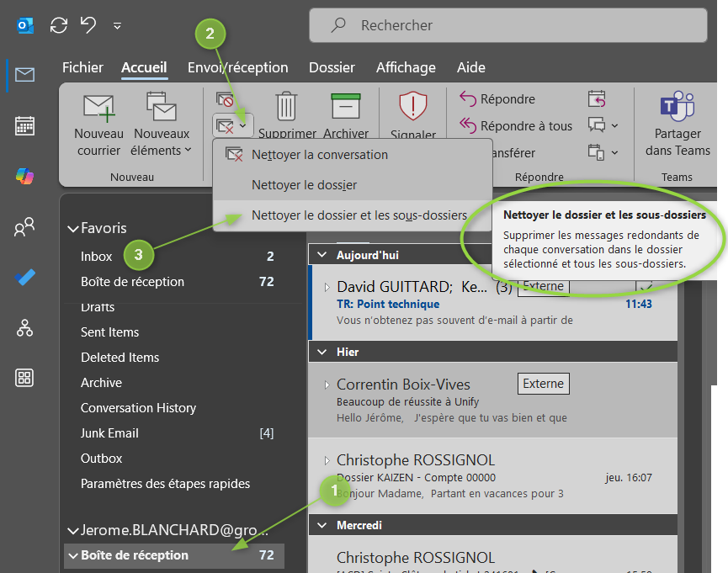Image resolution: width=728 pixels, height=573 pixels.
Task: Click the Supprimer trash can icon
Action: pos(287,108)
